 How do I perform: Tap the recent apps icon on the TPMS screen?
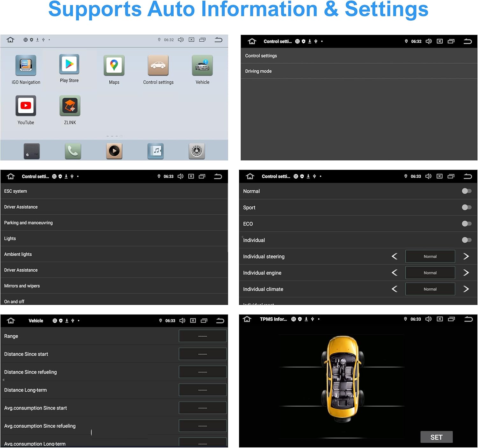coord(451,319)
